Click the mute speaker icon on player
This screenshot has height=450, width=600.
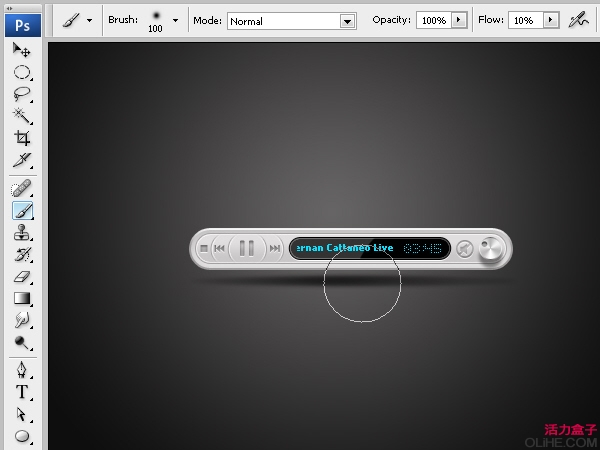[465, 249]
